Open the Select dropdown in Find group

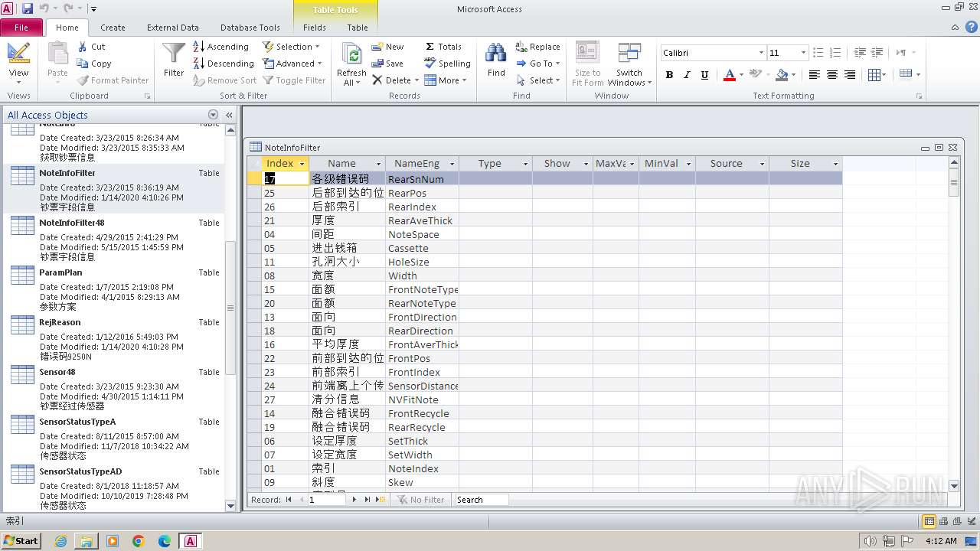(538, 80)
